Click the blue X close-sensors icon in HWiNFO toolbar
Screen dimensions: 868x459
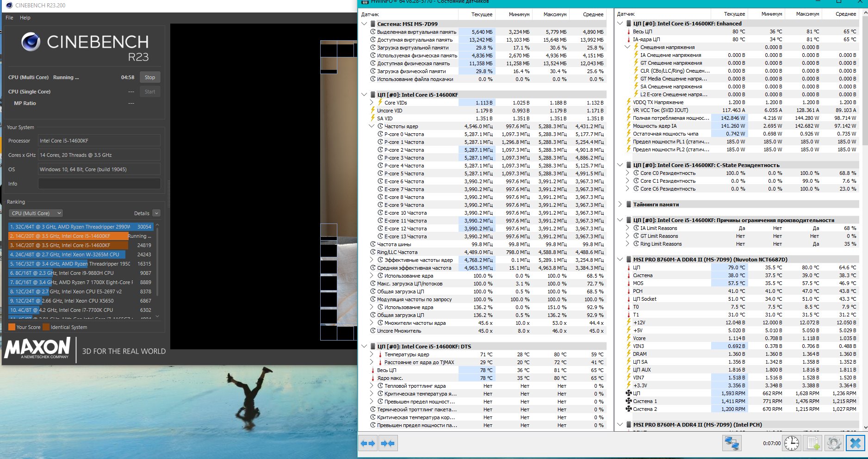pyautogui.click(x=856, y=443)
